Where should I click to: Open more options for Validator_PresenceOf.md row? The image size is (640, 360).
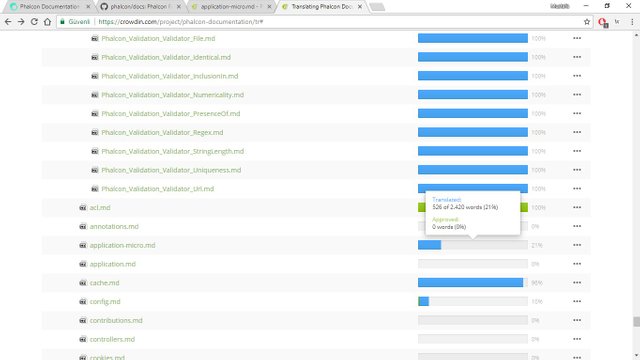577,113
